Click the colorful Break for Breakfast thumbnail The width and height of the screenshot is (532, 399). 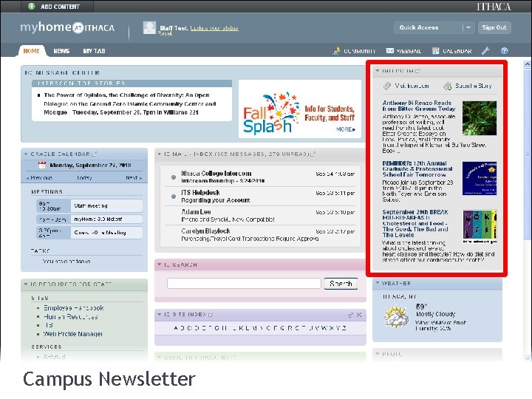pos(480,227)
